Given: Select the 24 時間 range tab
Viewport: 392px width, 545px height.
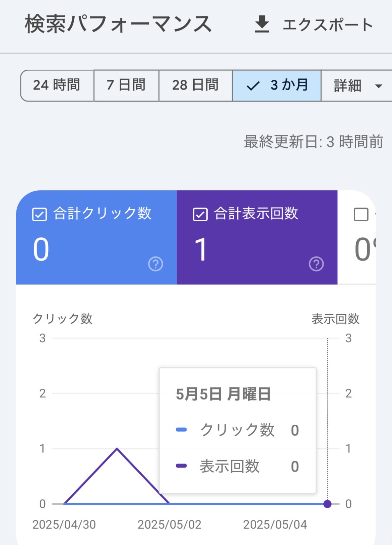Looking at the screenshot, I should (x=57, y=85).
